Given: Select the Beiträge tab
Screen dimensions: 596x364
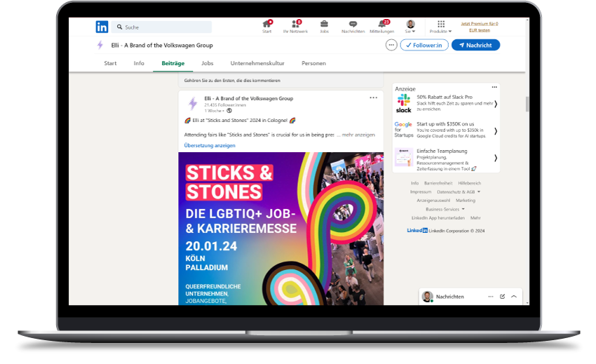Looking at the screenshot, I should (x=173, y=63).
